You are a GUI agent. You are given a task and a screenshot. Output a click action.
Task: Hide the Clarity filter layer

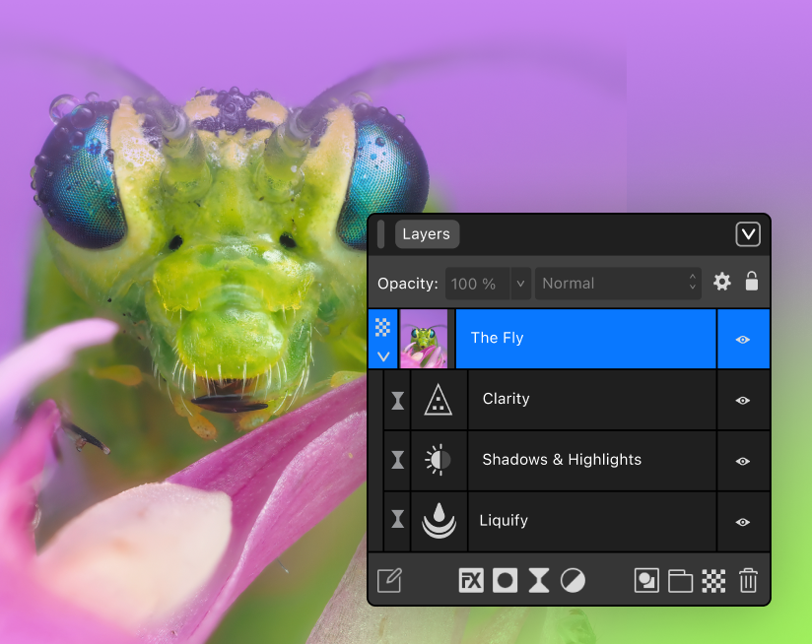tap(743, 400)
